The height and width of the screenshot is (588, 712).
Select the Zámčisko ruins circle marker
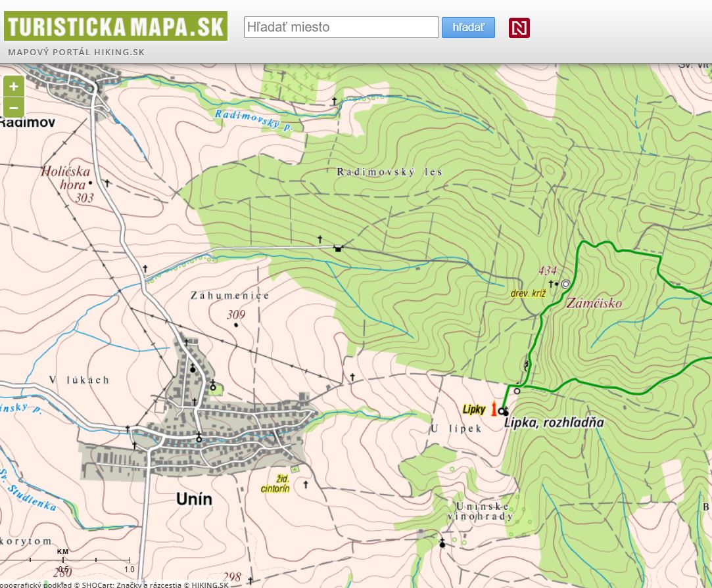[565, 284]
